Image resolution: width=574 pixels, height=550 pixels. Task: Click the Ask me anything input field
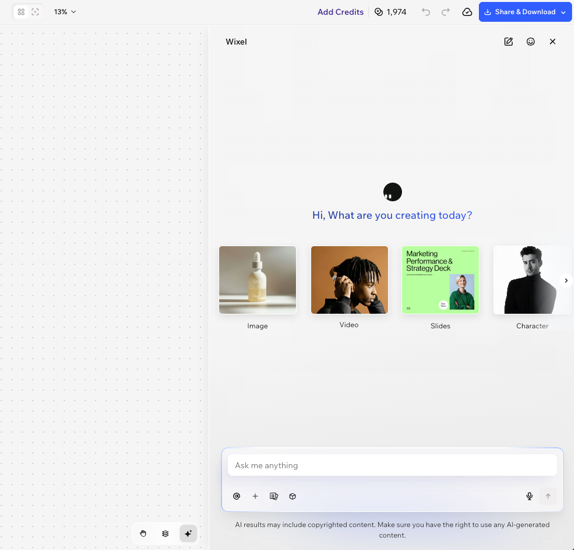point(392,465)
